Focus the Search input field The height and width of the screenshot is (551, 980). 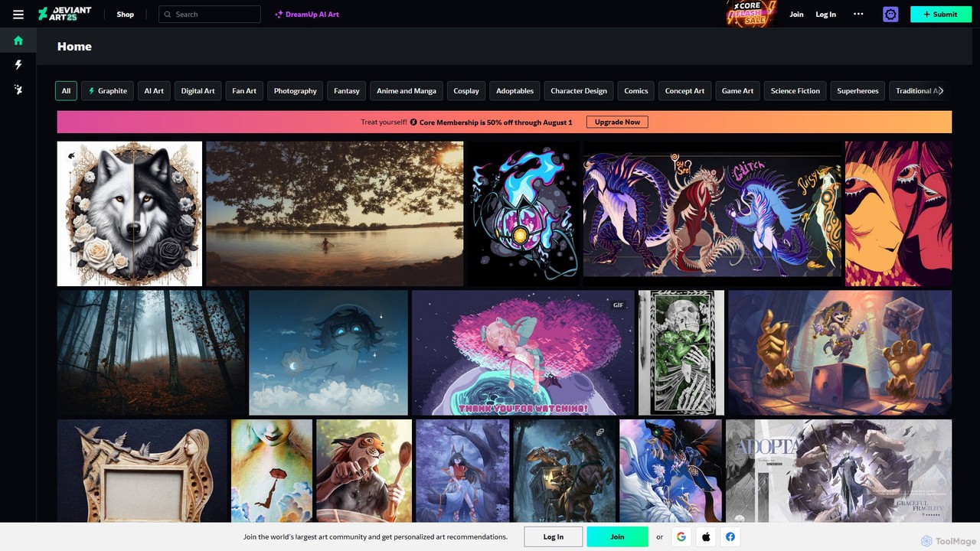[214, 15]
